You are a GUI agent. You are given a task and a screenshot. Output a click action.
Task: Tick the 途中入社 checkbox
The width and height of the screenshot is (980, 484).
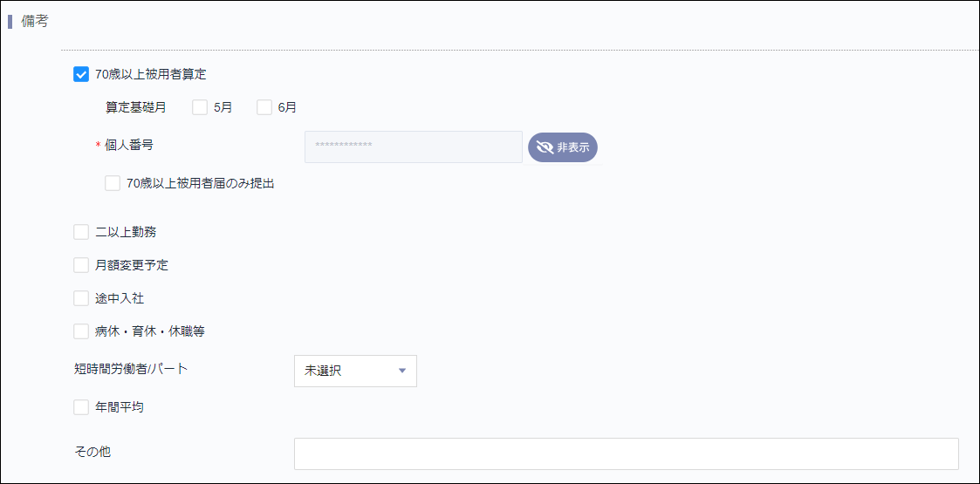(x=81, y=298)
